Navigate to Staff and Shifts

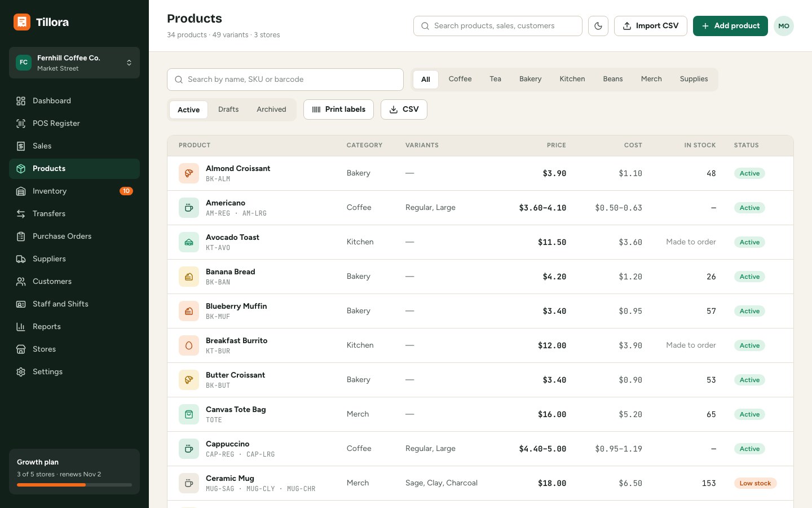coord(74,304)
